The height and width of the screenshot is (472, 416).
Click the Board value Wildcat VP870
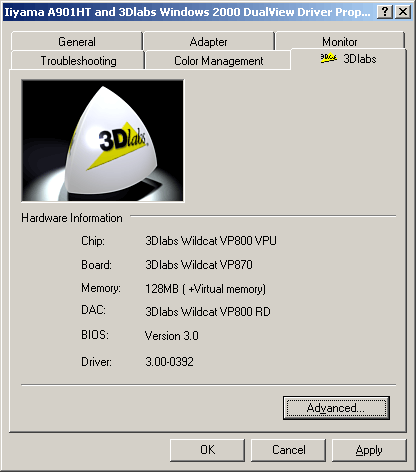[x=199, y=264]
